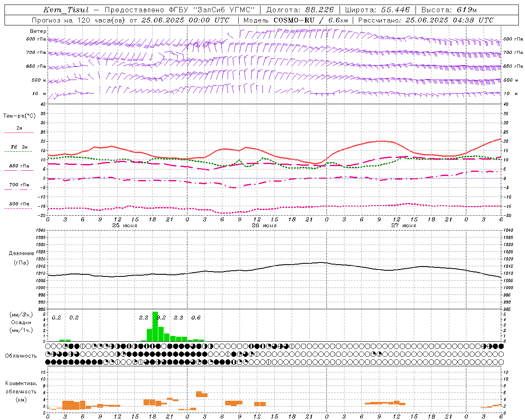Select the 25 июня date label
This screenshot has width=525, height=420.
[x=125, y=225]
